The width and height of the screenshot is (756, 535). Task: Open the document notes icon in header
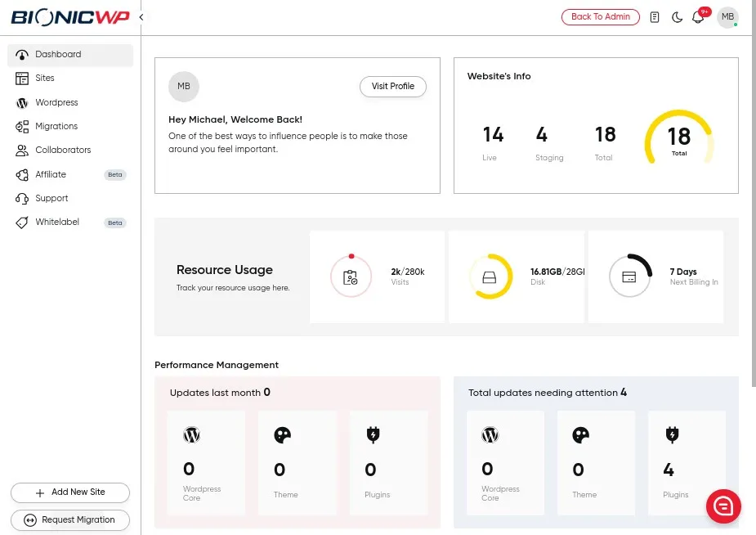click(655, 17)
